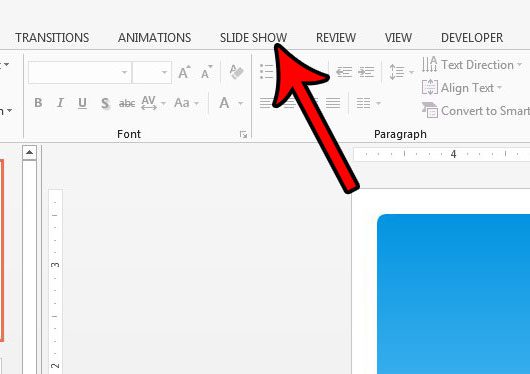Open the Slide Show tab
530x374 pixels.
[x=253, y=38]
